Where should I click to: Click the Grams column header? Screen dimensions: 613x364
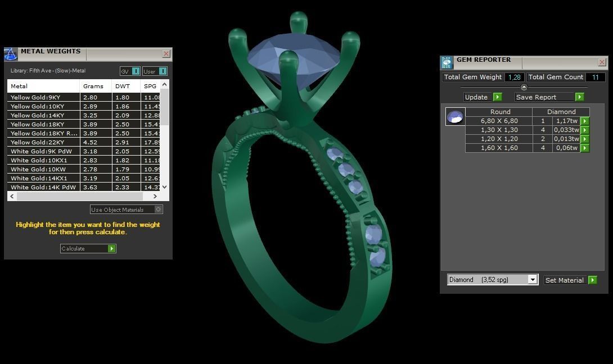click(96, 87)
